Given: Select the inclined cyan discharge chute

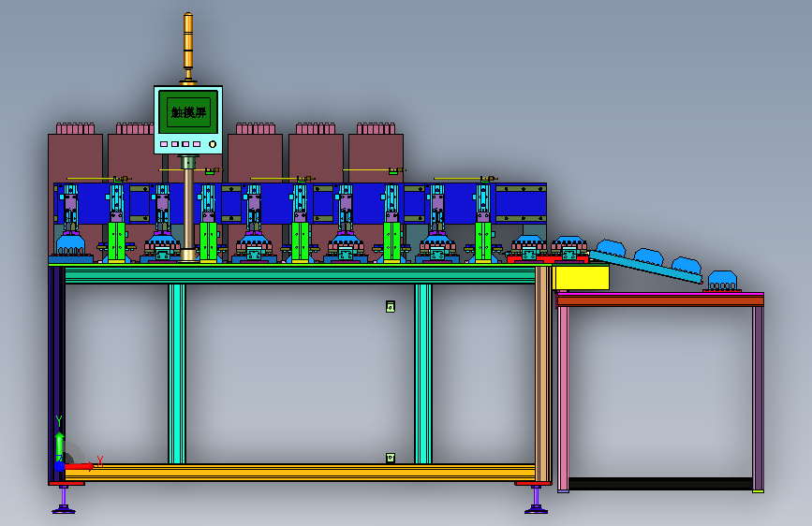Looking at the screenshot, I should coord(646,268).
